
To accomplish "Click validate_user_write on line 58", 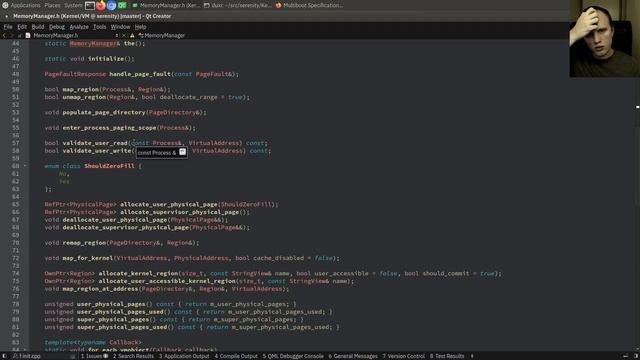I will (97, 151).
